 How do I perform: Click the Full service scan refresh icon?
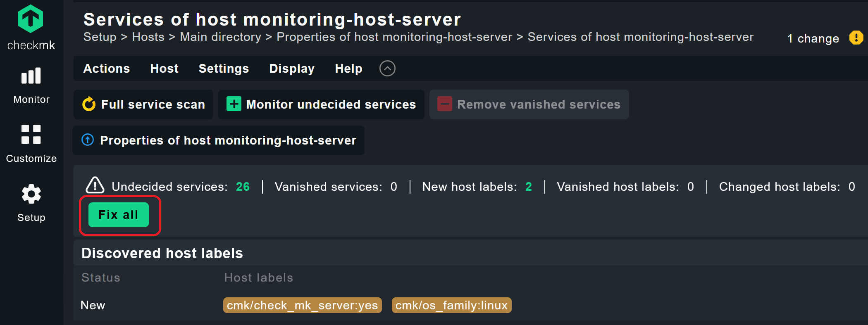[89, 104]
